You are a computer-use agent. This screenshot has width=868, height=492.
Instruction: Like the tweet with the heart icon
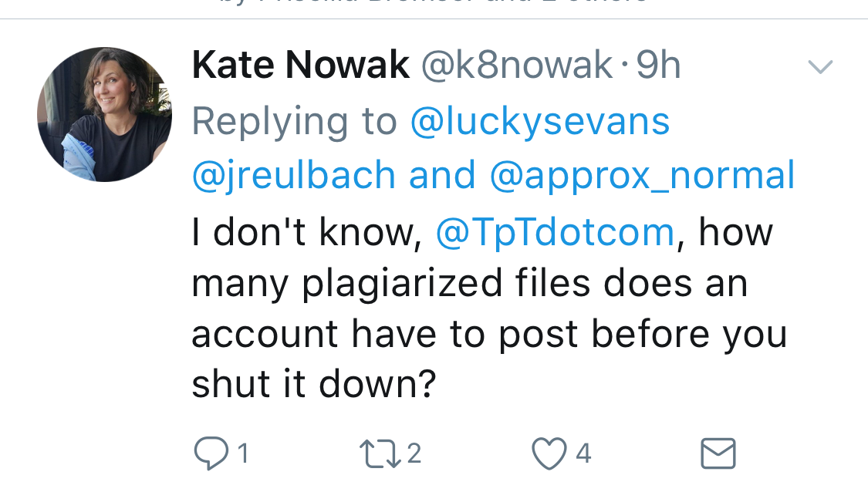point(549,453)
